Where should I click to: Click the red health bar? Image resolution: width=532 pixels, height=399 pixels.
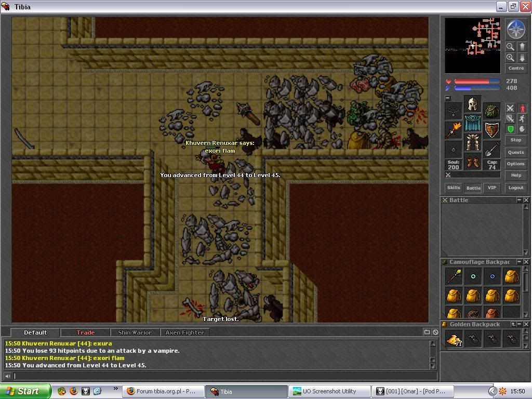(477, 82)
